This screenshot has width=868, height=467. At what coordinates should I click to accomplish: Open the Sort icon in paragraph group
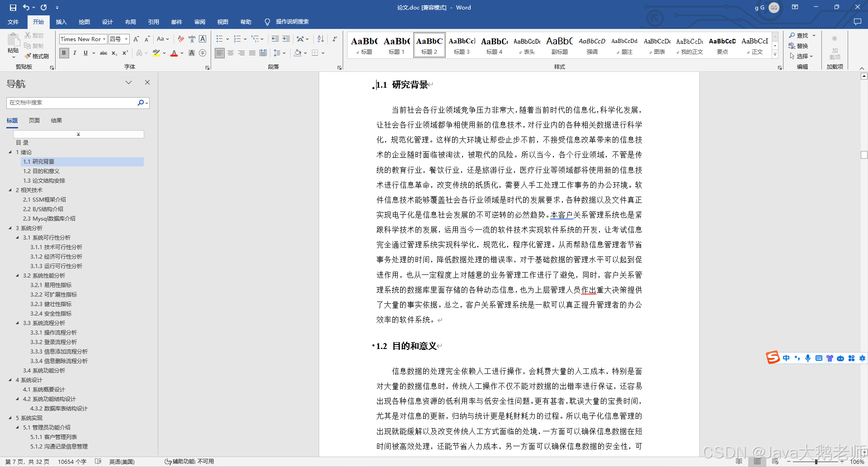[321, 39]
